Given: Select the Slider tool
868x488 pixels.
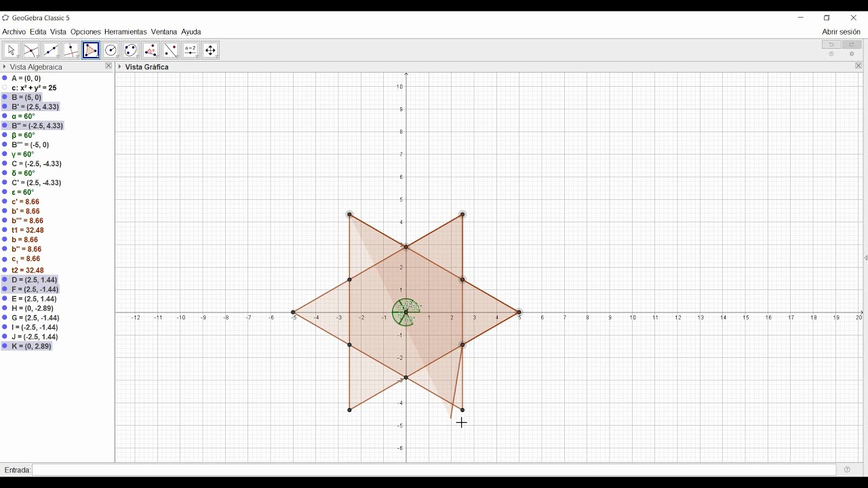Looking at the screenshot, I should tap(191, 50).
